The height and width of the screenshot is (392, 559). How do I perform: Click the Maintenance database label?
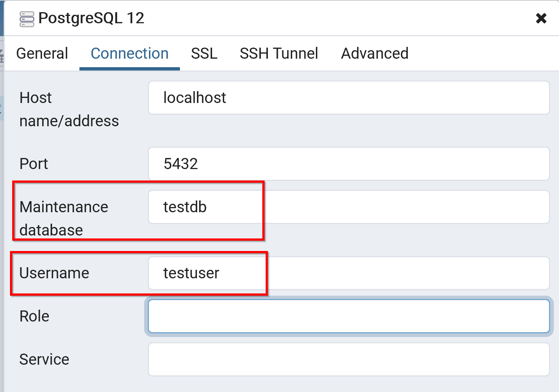[64, 219]
